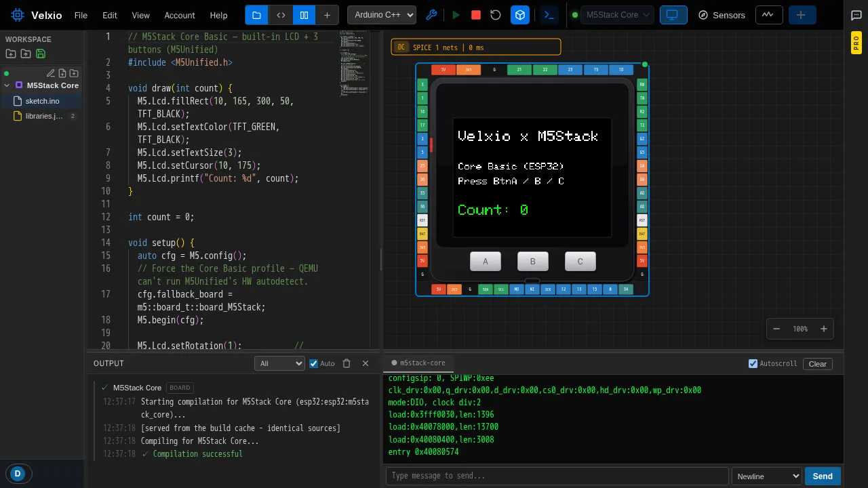Toggle the Auto checkbox in Output panel
The image size is (868, 488).
click(313, 363)
